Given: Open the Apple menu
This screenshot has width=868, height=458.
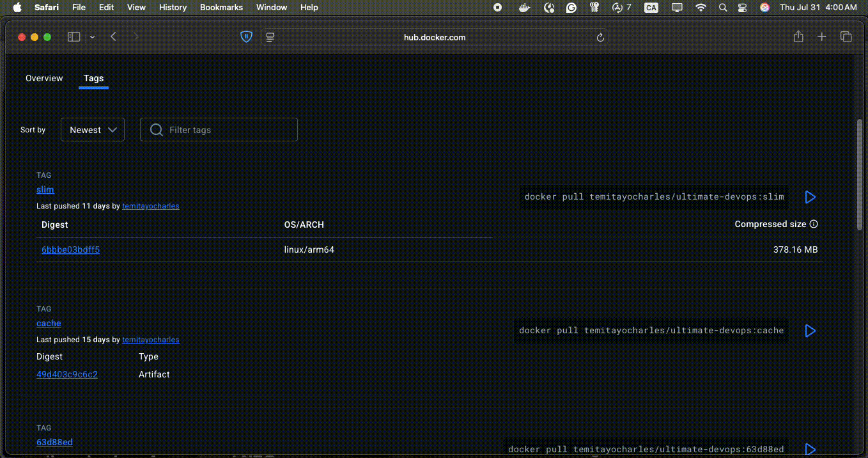Looking at the screenshot, I should (17, 7).
